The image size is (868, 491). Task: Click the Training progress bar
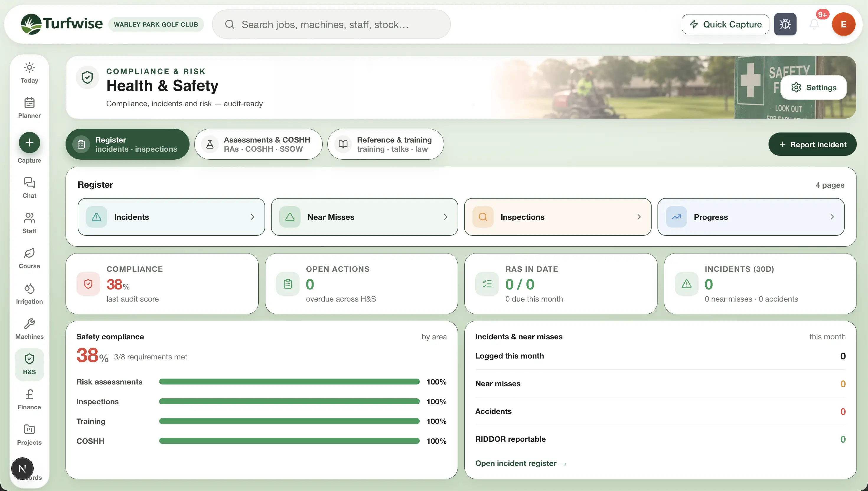pyautogui.click(x=289, y=421)
